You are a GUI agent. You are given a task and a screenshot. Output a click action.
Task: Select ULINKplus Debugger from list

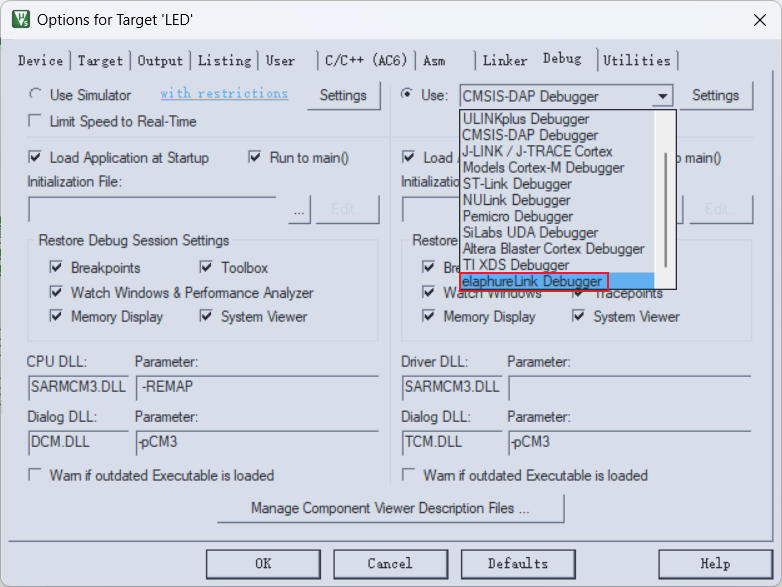[x=558, y=119]
